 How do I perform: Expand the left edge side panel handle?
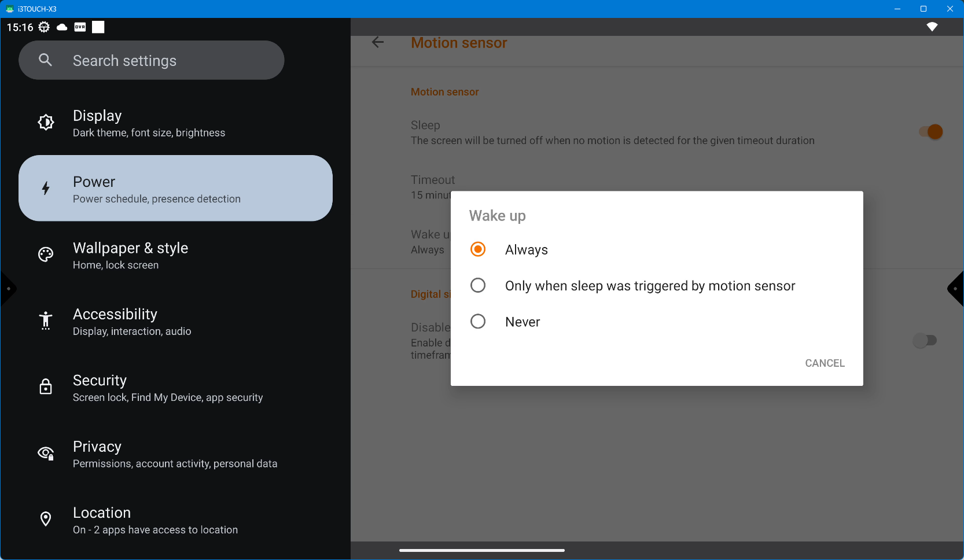click(8, 289)
